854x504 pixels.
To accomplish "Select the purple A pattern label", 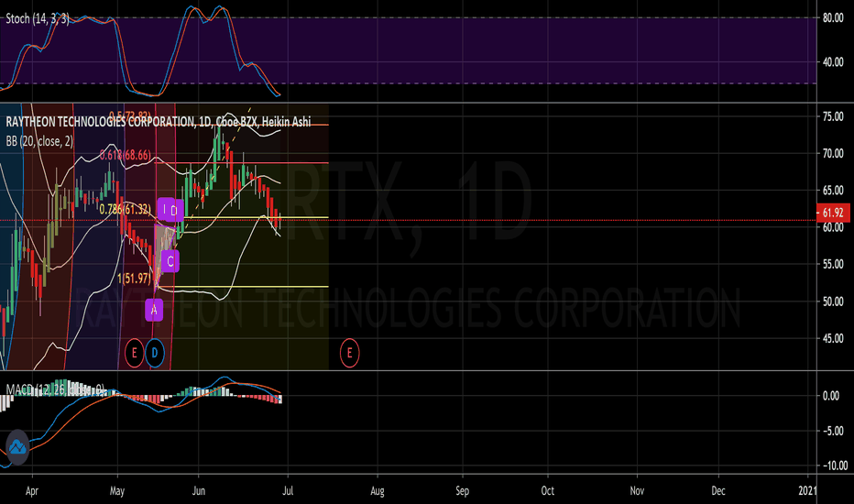I will pyautogui.click(x=154, y=310).
